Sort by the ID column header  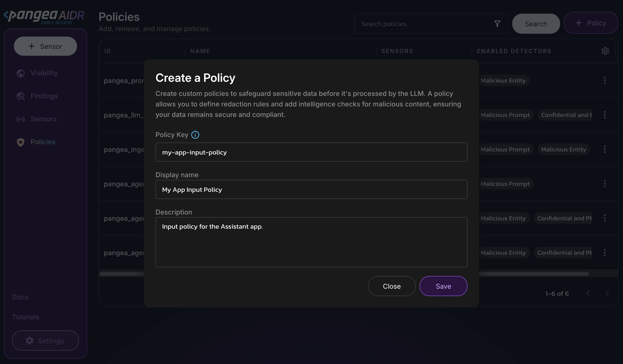tap(108, 51)
